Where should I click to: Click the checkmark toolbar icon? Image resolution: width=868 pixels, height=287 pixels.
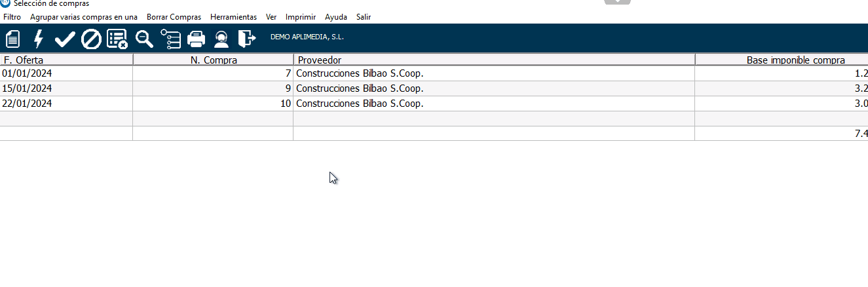(64, 39)
